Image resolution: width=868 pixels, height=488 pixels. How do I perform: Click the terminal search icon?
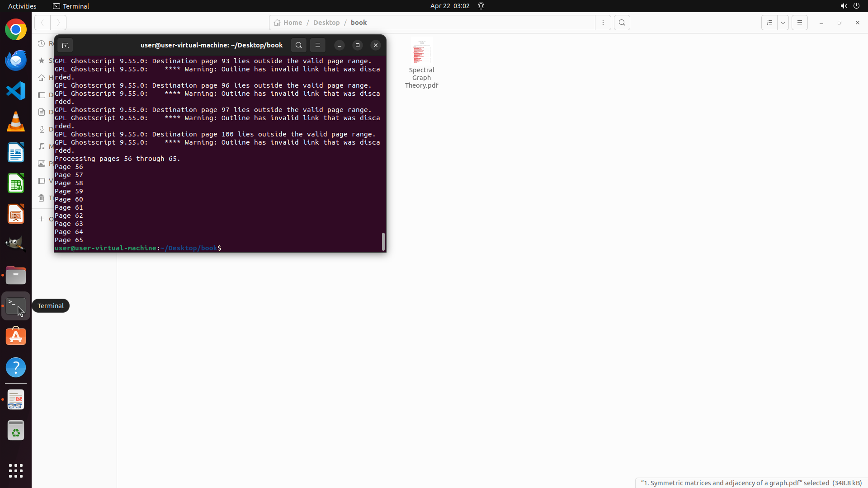pyautogui.click(x=298, y=45)
